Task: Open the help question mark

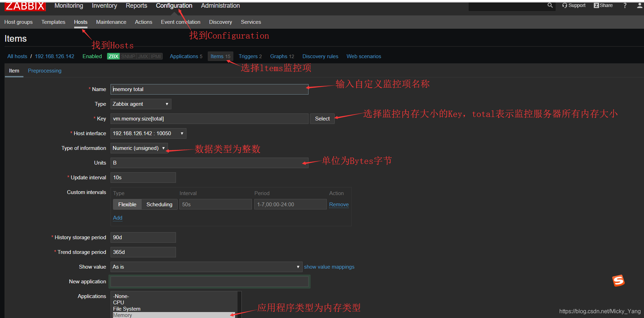Action: [x=625, y=6]
